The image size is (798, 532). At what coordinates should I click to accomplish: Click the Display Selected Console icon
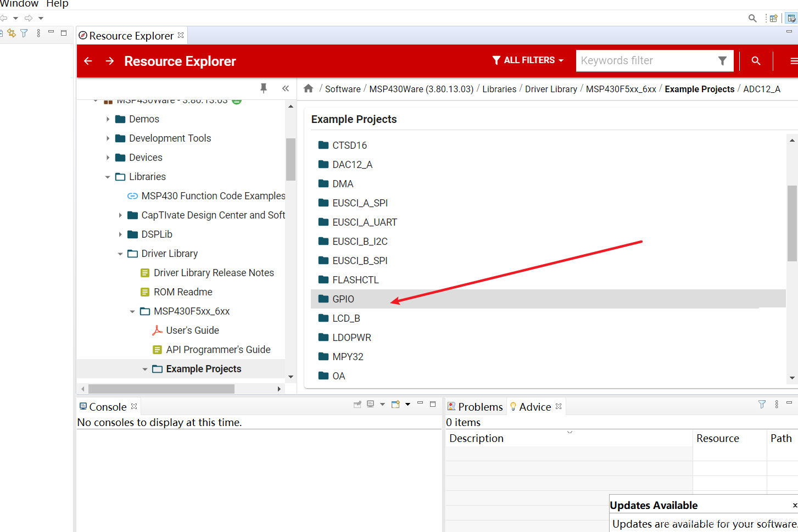(371, 404)
